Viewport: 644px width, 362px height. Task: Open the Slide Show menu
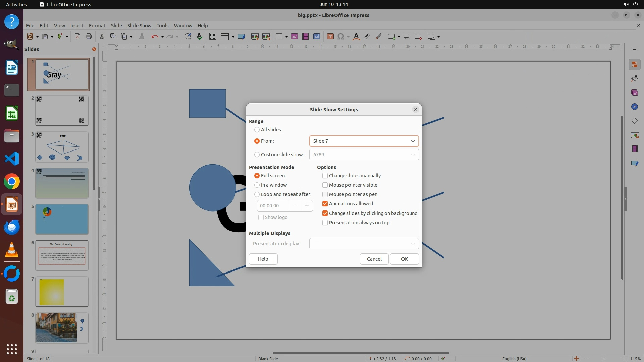coord(139,25)
